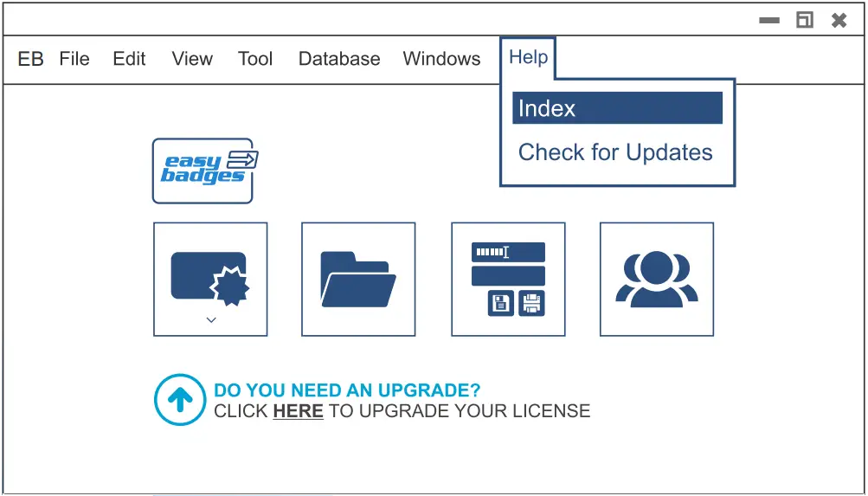Minimize the Easy Badges window

(769, 21)
